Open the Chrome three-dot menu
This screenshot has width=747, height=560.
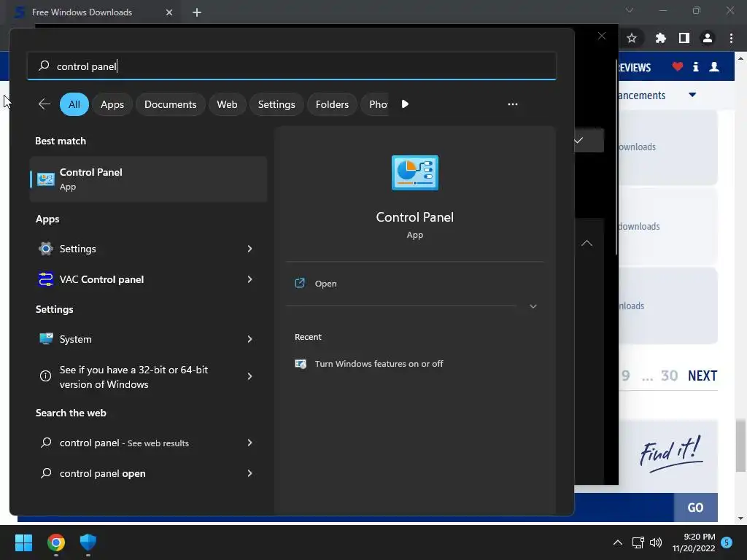click(x=731, y=38)
